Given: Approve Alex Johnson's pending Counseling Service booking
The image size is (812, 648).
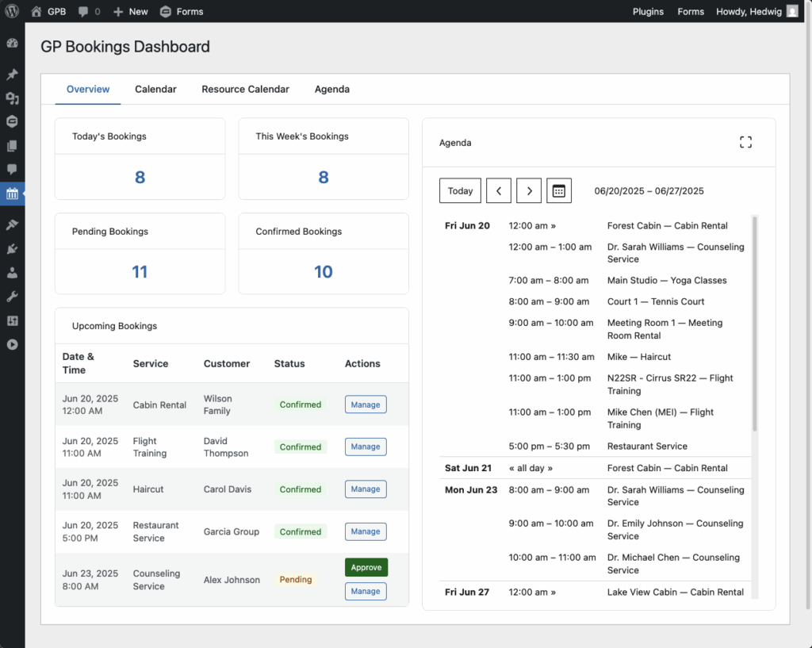Looking at the screenshot, I should coord(366,567).
